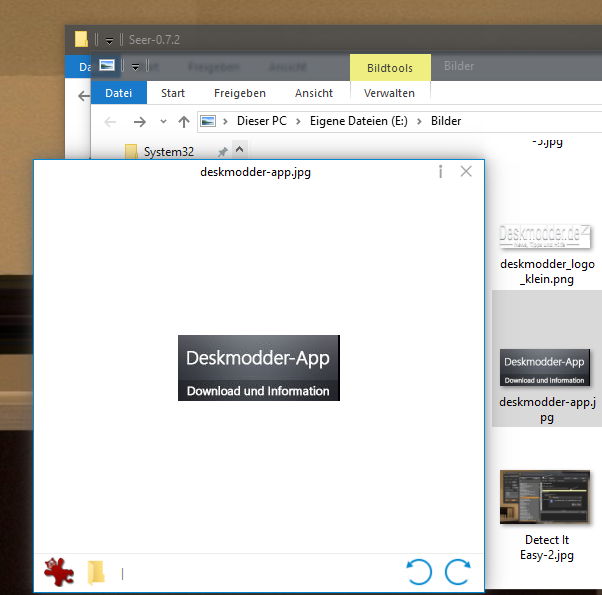Navigate up one folder level
This screenshot has height=595, width=602.
[184, 122]
